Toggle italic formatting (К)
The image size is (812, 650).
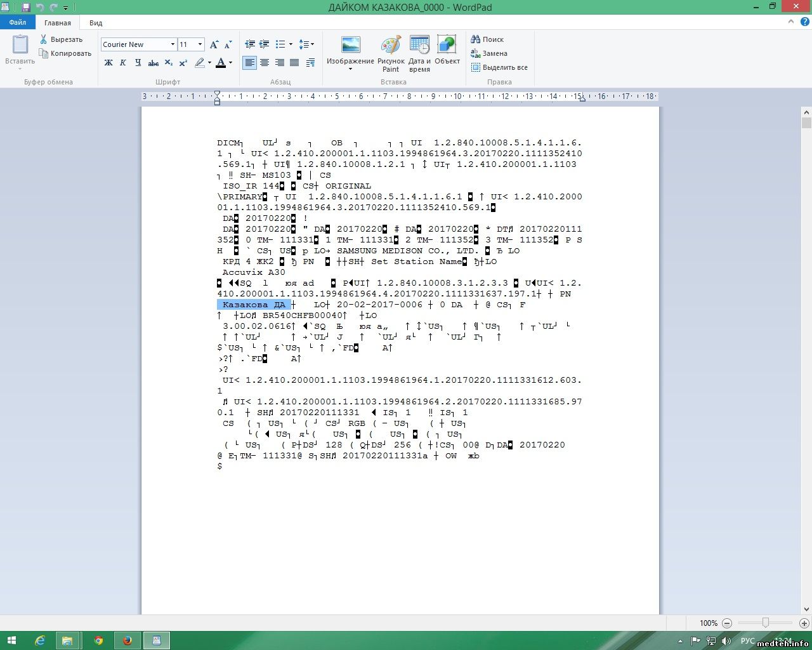point(123,63)
